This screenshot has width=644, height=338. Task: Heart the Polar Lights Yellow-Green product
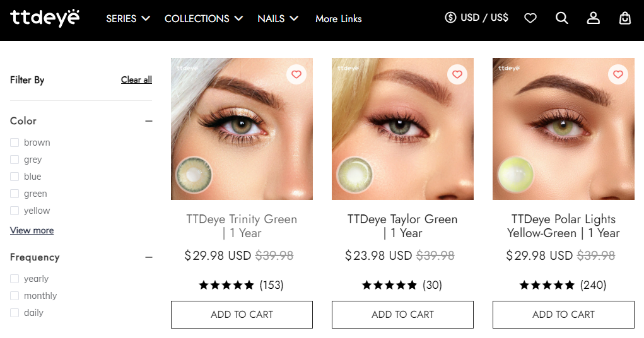(x=618, y=74)
